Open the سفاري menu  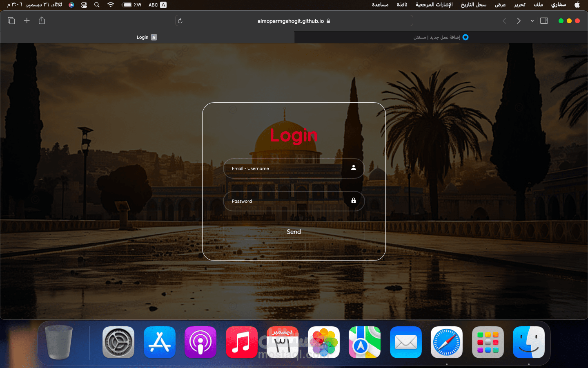click(558, 5)
